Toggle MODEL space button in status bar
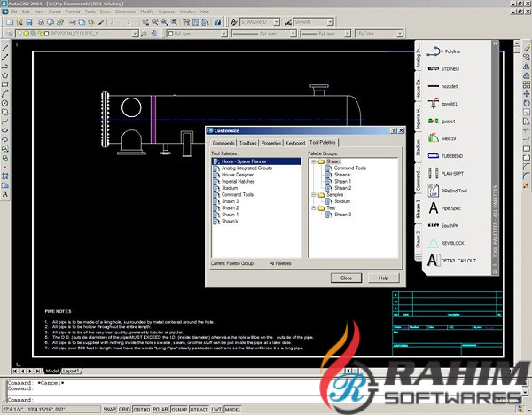Viewport: 532px width, 415px height. (232, 410)
